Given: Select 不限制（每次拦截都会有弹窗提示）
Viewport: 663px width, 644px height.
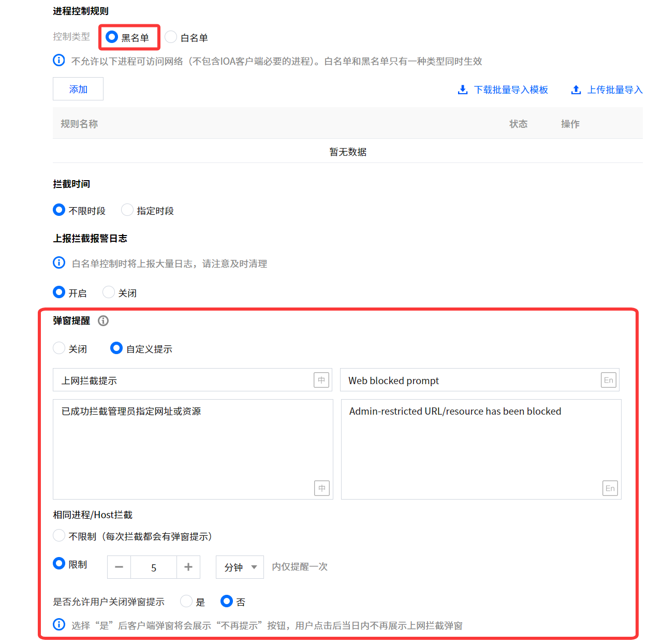Looking at the screenshot, I should pyautogui.click(x=59, y=536).
